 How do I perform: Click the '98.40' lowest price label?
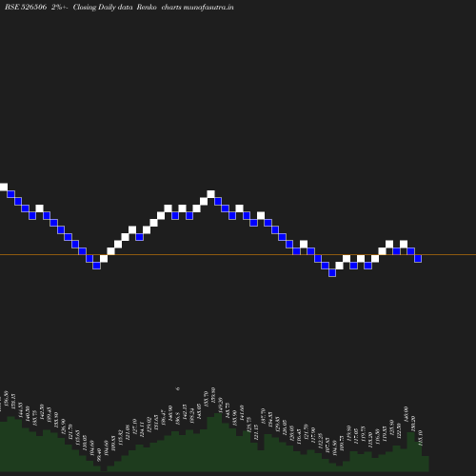[99, 454]
